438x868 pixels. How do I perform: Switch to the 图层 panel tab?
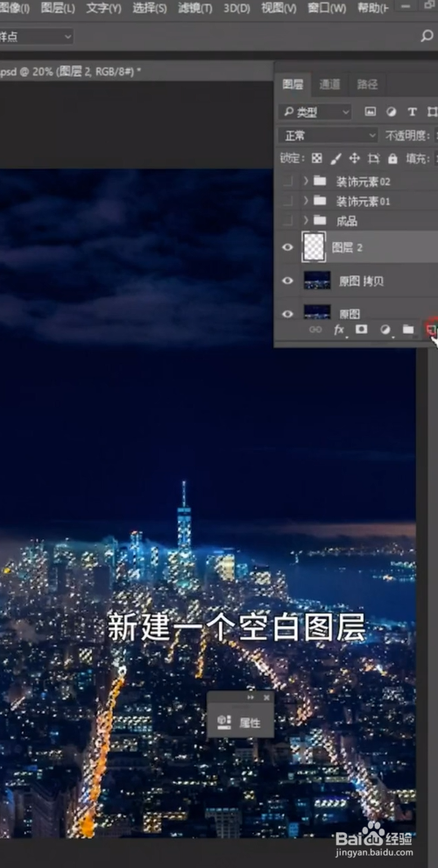[x=293, y=84]
